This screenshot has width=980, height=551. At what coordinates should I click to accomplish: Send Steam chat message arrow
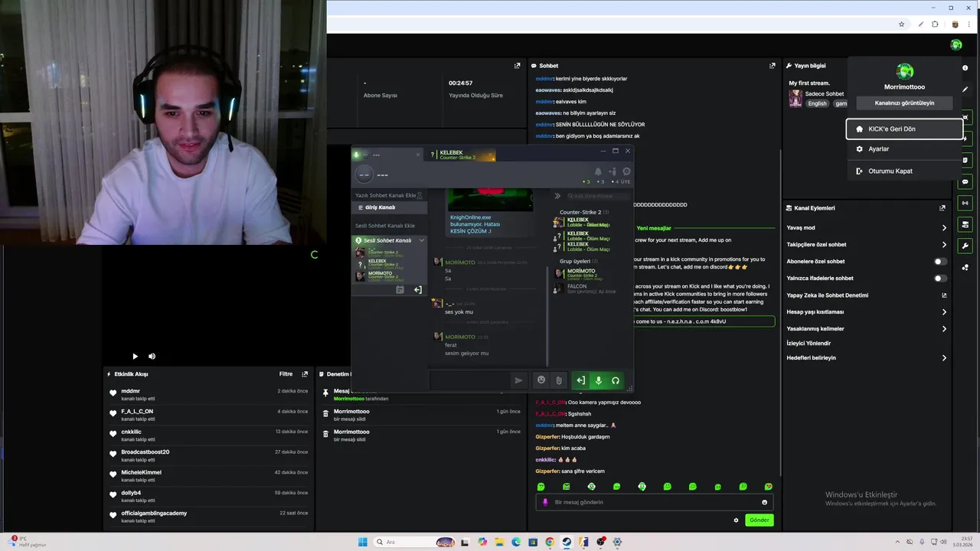coord(518,380)
